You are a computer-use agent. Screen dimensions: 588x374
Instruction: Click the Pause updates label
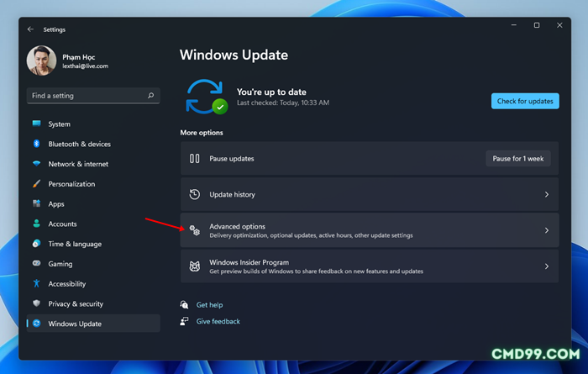point(232,159)
